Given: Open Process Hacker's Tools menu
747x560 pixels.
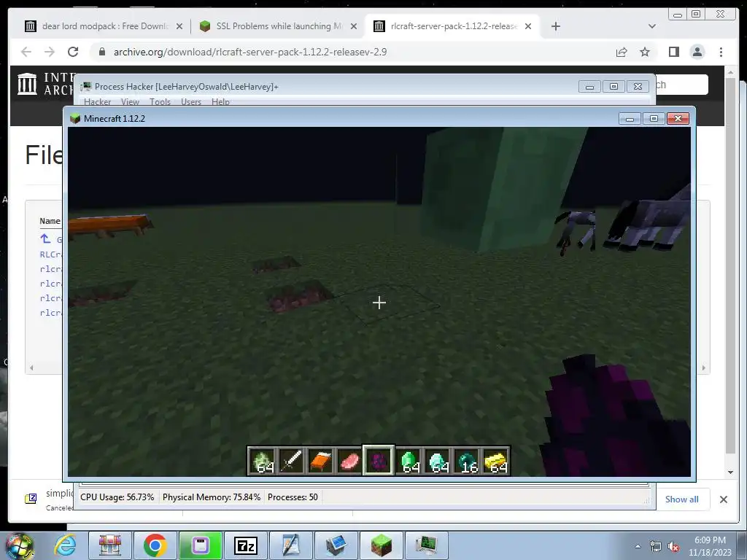Looking at the screenshot, I should [x=160, y=101].
